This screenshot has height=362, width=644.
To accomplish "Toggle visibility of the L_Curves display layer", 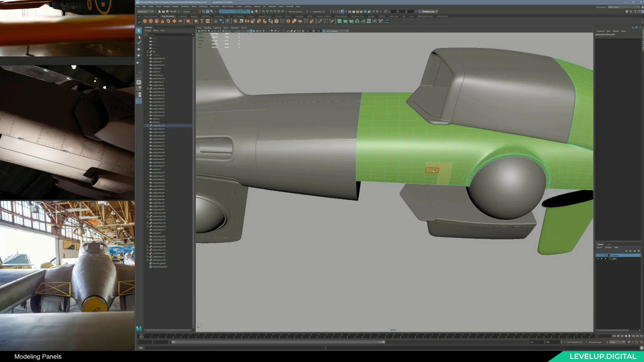I will 597,255.
